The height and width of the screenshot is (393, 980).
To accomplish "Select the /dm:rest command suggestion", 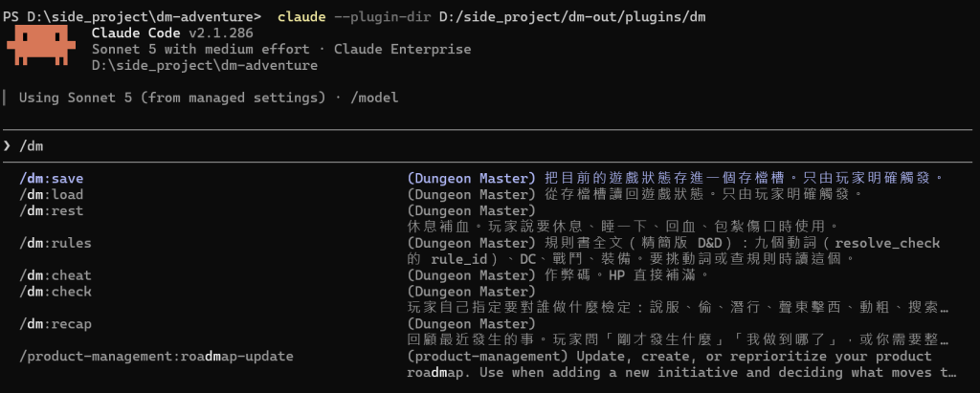I will tap(52, 210).
